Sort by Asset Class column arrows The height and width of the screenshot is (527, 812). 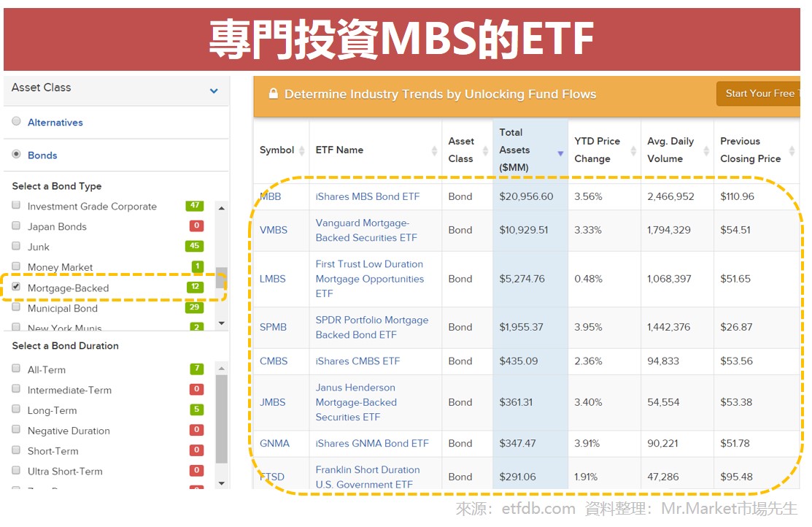pos(485,150)
